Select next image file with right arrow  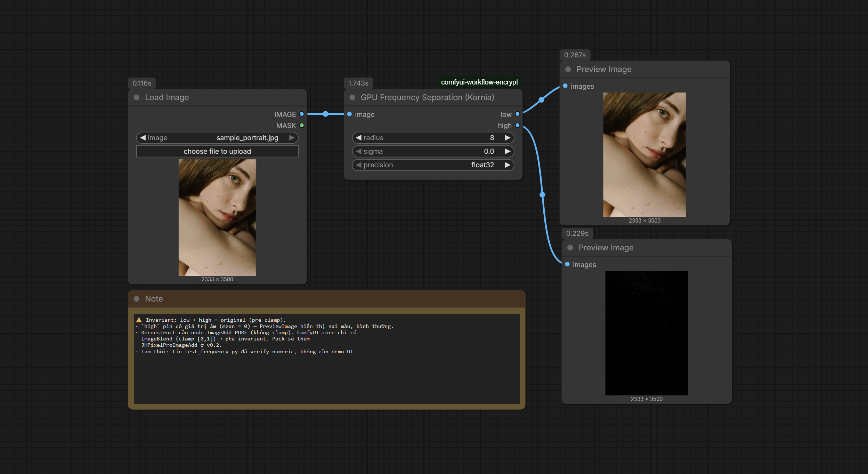tap(292, 138)
